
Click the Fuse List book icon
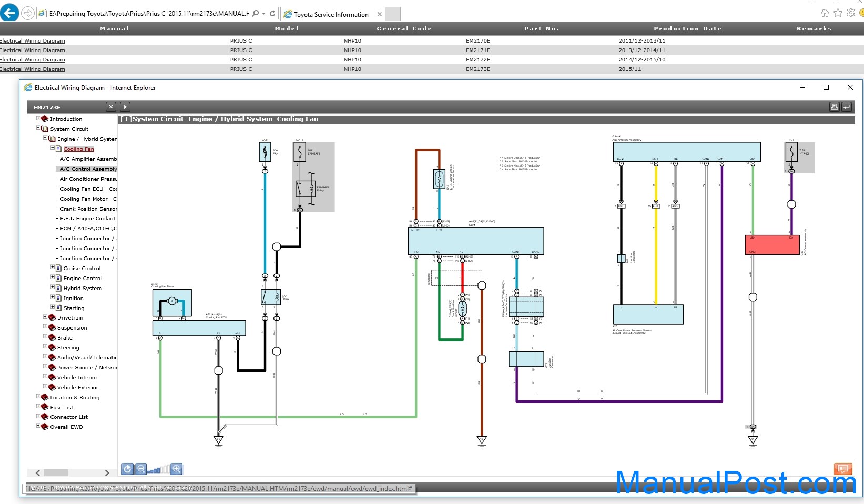tap(45, 407)
